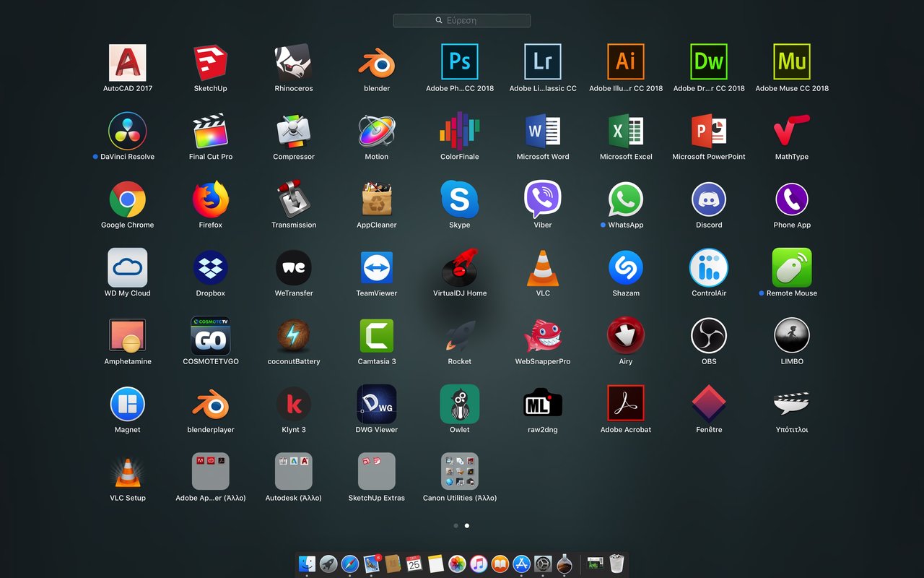
Task: Open Fenêtre app
Action: (709, 405)
